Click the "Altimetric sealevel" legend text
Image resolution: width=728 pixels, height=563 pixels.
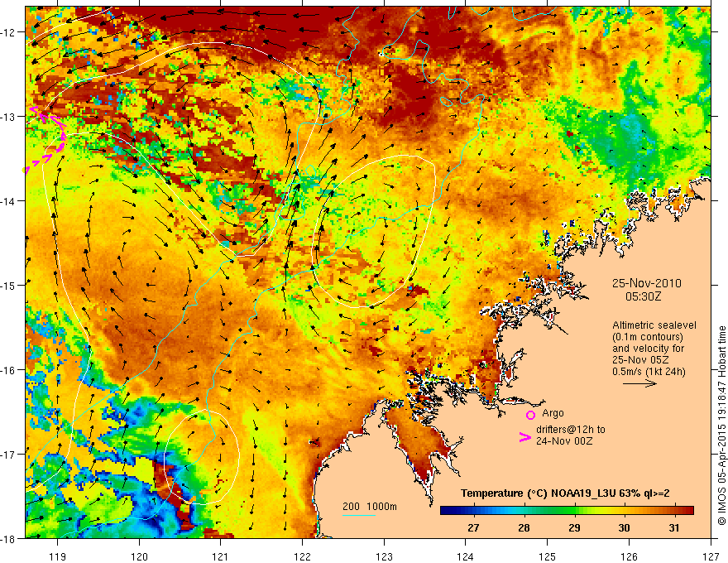[654, 325]
